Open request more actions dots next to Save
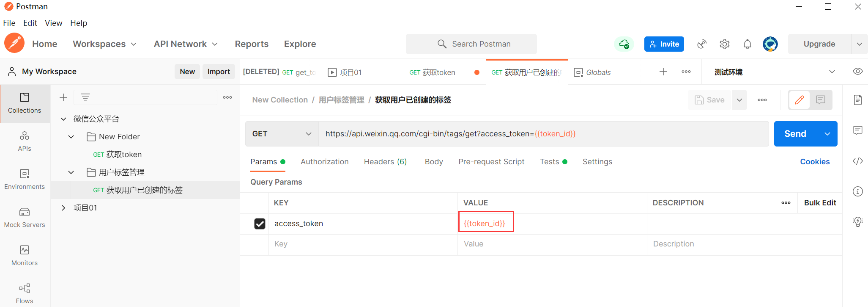The image size is (868, 307). coord(762,100)
